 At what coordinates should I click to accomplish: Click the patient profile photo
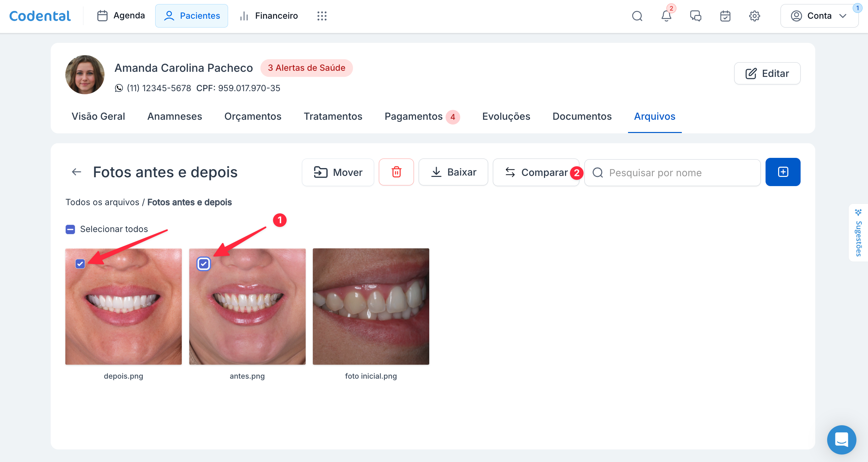point(85,75)
